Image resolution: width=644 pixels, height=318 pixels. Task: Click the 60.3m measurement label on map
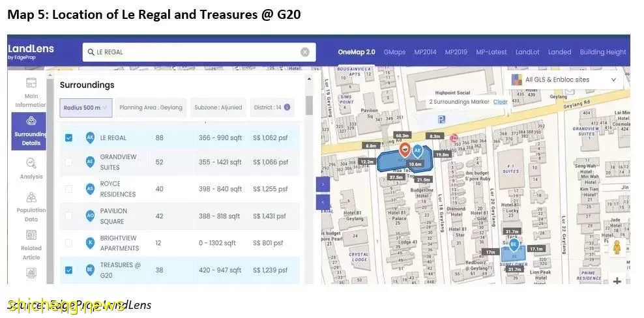[402, 136]
